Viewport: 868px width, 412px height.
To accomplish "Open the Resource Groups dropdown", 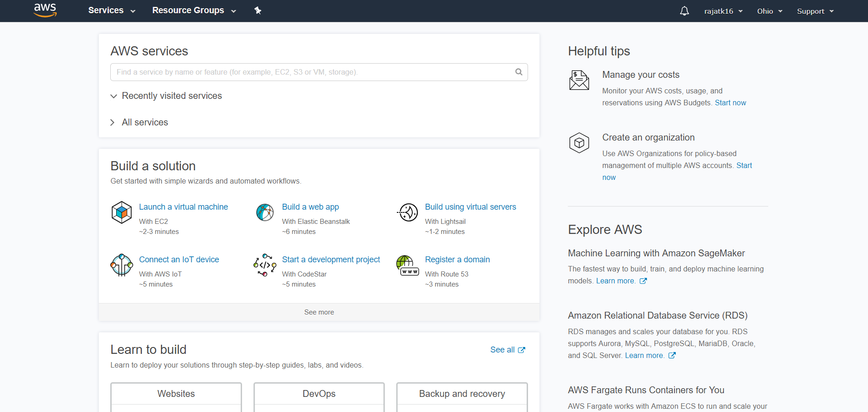I will 194,11.
